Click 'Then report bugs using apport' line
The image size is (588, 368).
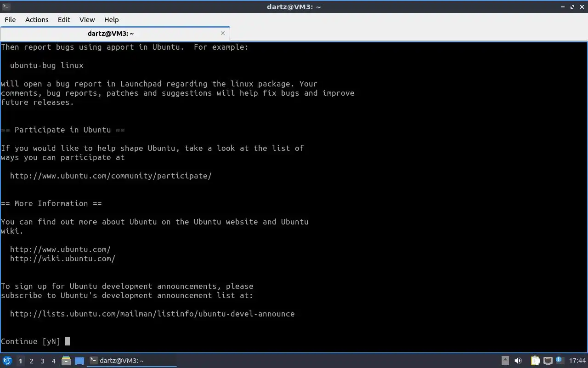pyautogui.click(x=124, y=47)
